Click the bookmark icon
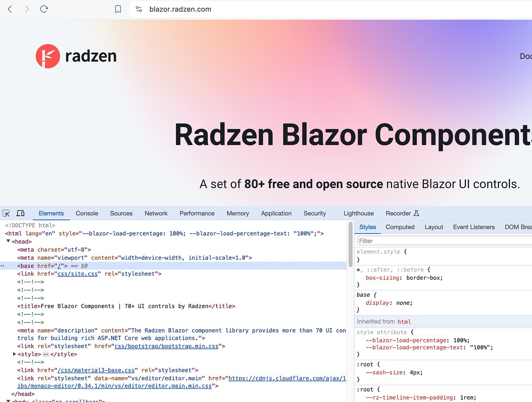Screen dimensions: 532x402 pyautogui.click(x=118, y=9)
